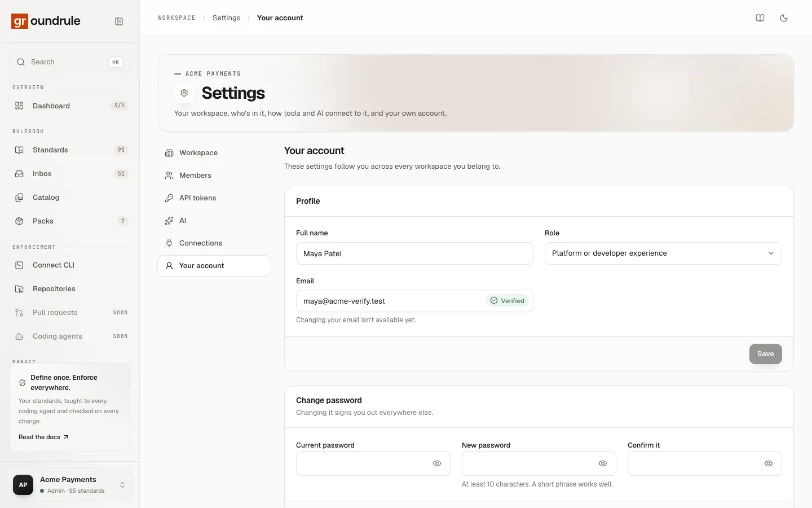Click the Coding agents robot icon

19,336
